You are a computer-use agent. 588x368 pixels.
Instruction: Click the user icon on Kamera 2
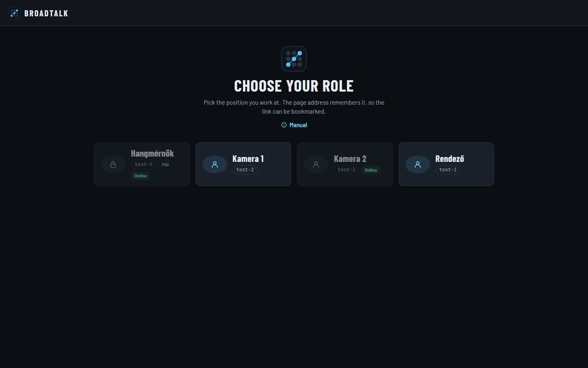click(x=316, y=164)
